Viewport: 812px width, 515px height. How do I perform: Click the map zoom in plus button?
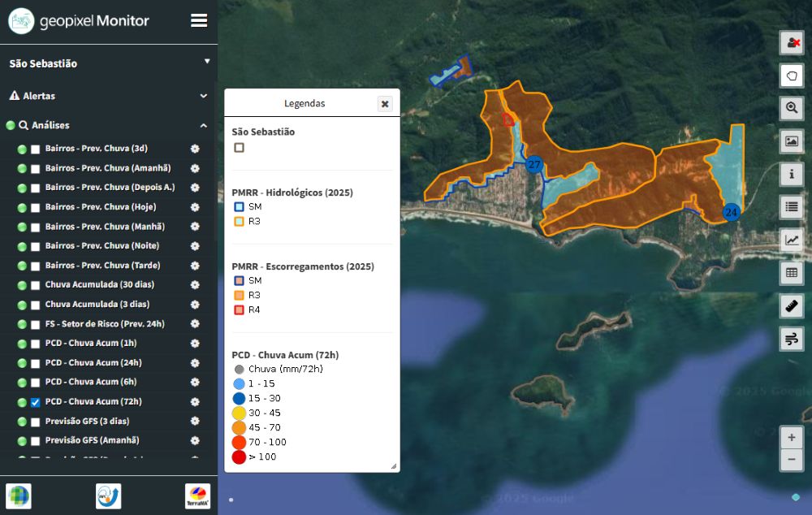[792, 437]
